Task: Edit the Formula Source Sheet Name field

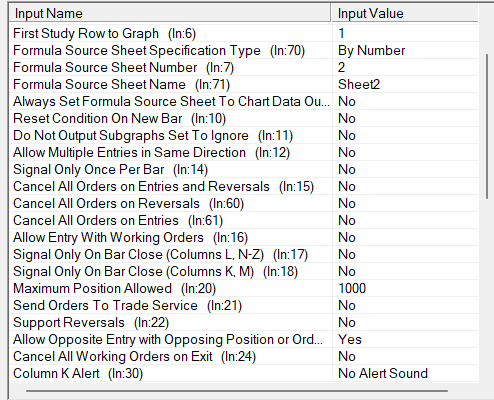Action: [405, 84]
